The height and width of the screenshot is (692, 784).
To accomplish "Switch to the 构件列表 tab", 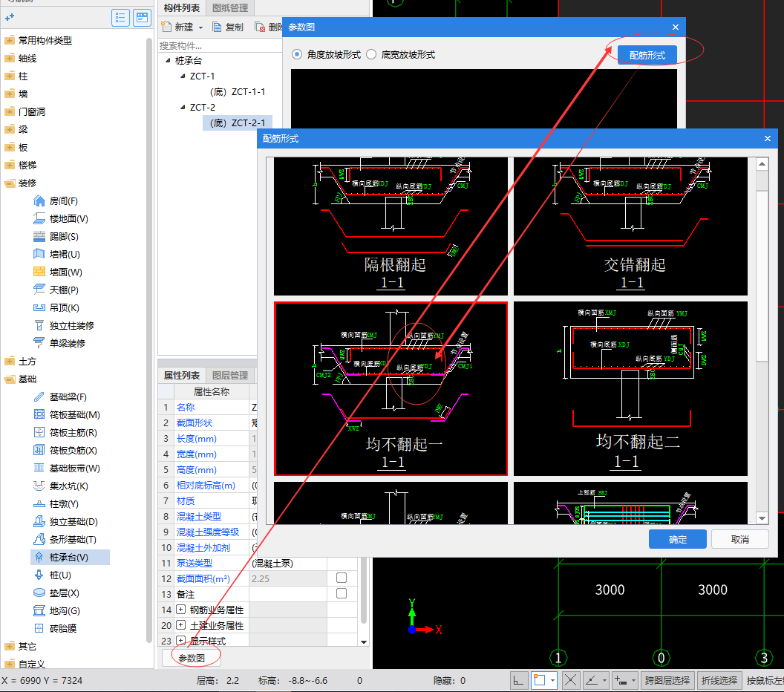I will tap(181, 7).
